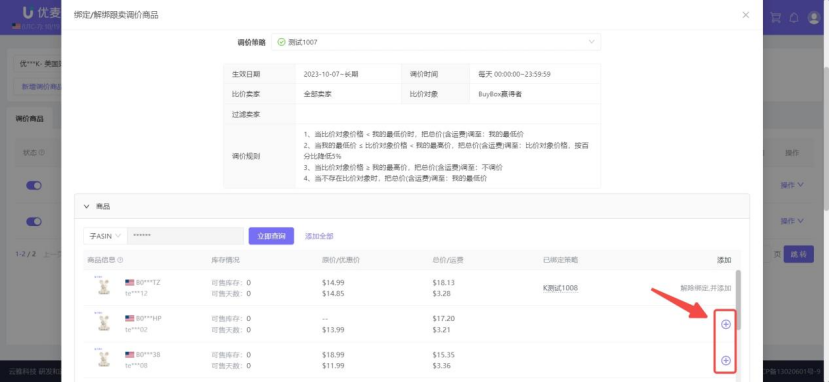Click the thumbnail of product B0***38
The width and height of the screenshot is (830, 382).
104,358
